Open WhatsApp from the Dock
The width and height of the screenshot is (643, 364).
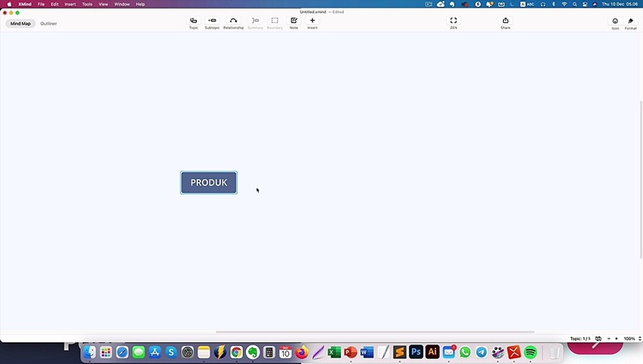click(465, 352)
